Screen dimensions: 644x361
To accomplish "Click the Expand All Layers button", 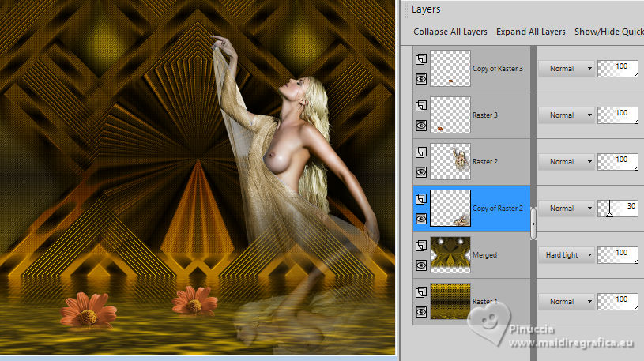I will coord(531,32).
